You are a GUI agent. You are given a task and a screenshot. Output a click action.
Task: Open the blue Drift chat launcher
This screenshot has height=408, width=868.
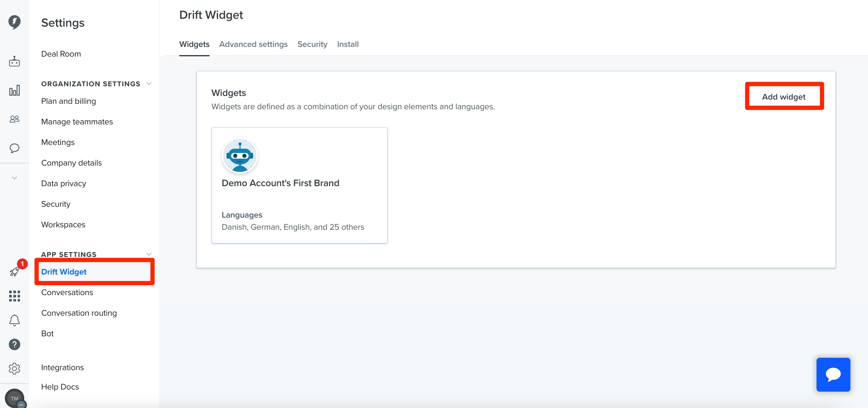[x=833, y=374]
